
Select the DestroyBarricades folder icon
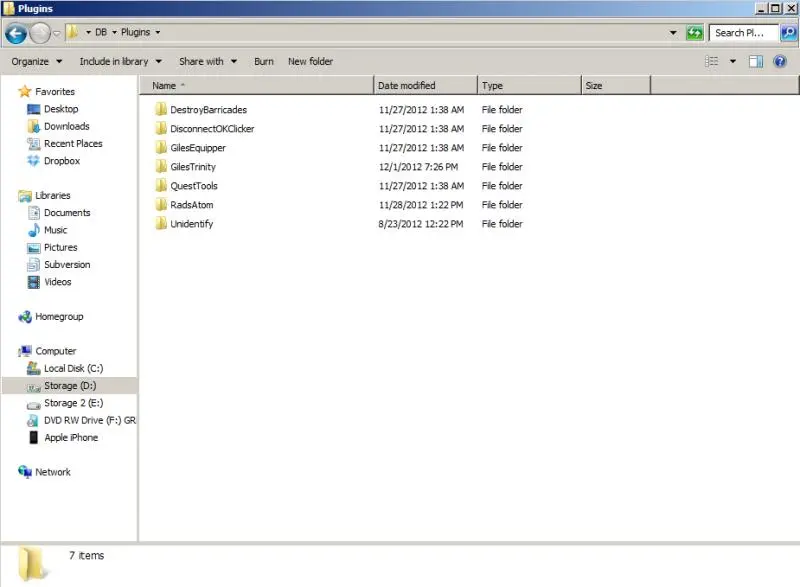pos(161,109)
